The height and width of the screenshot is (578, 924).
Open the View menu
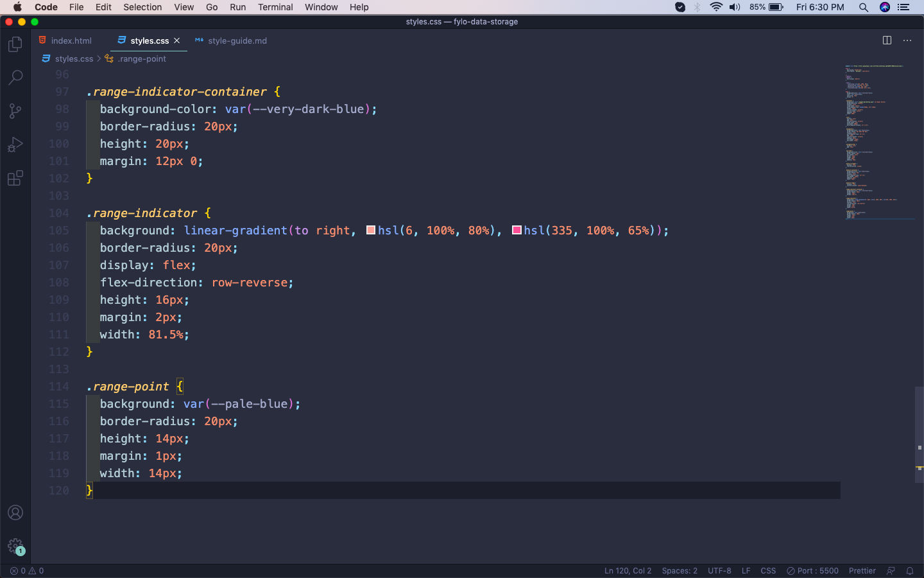[184, 7]
